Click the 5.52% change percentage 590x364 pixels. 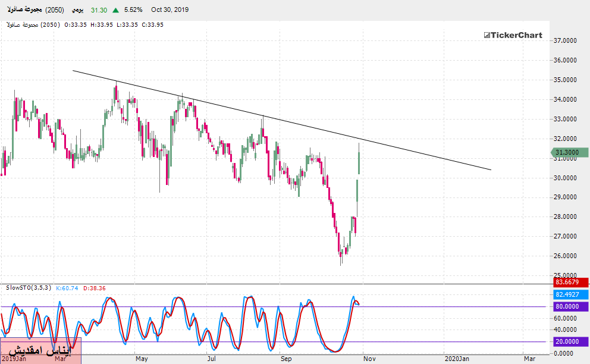(x=133, y=10)
